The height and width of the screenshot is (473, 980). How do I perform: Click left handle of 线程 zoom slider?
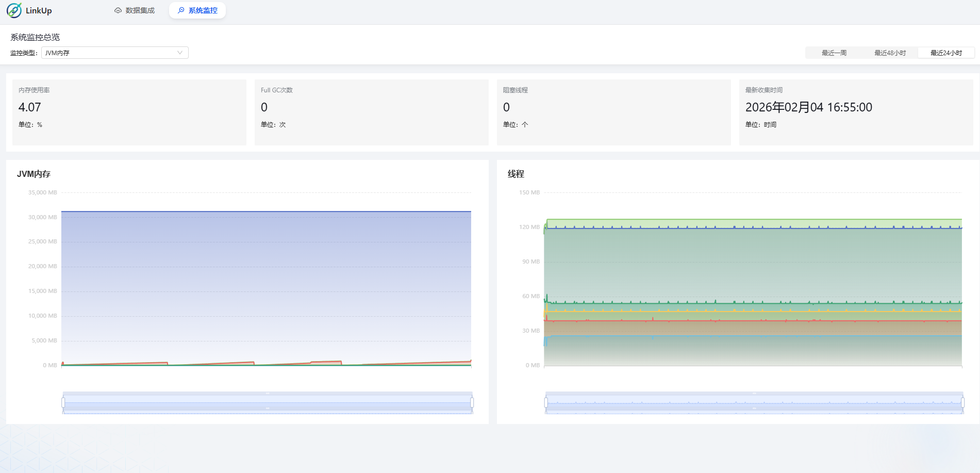[546, 402]
